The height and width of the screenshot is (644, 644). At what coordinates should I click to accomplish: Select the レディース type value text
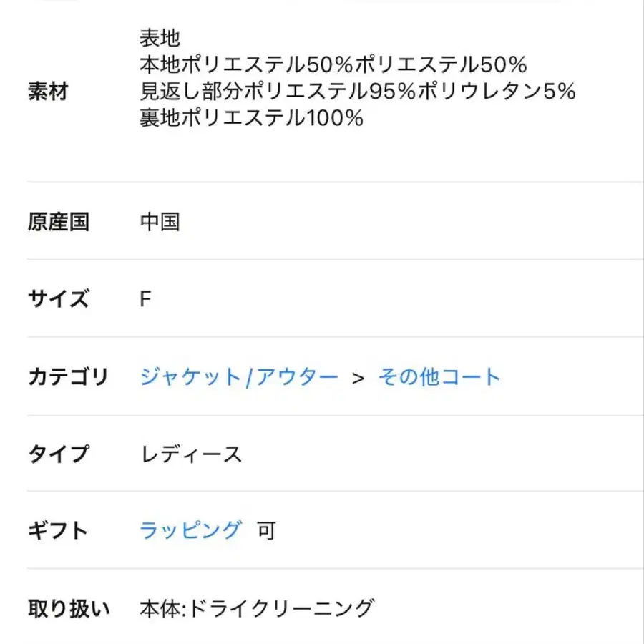pos(190,452)
